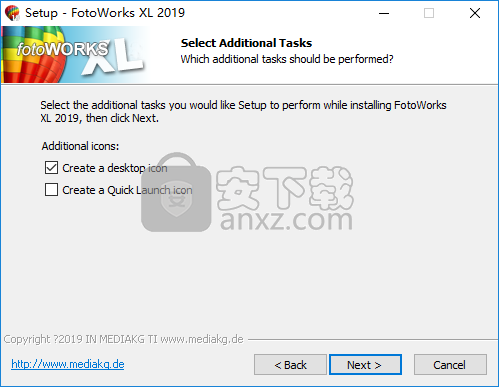Click the 'Select Additional Tasks' heading

tap(246, 43)
